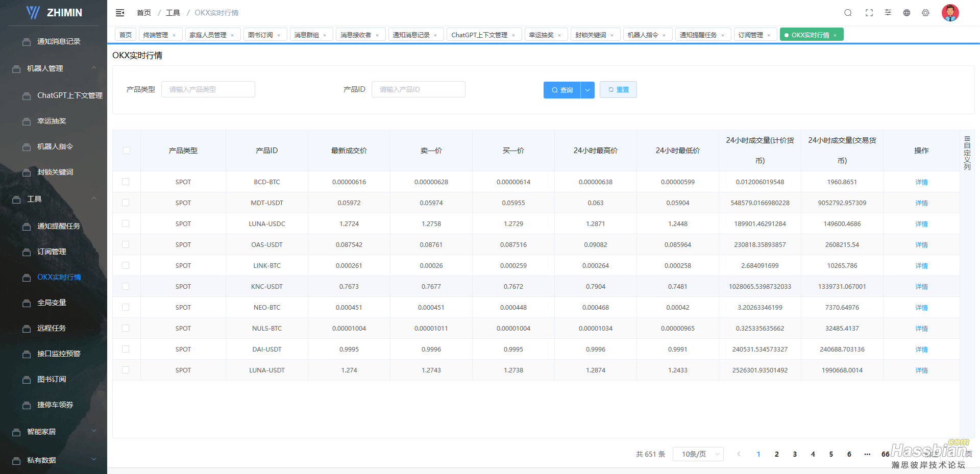Close the ChatGPT上下文管理 tab

(513, 35)
